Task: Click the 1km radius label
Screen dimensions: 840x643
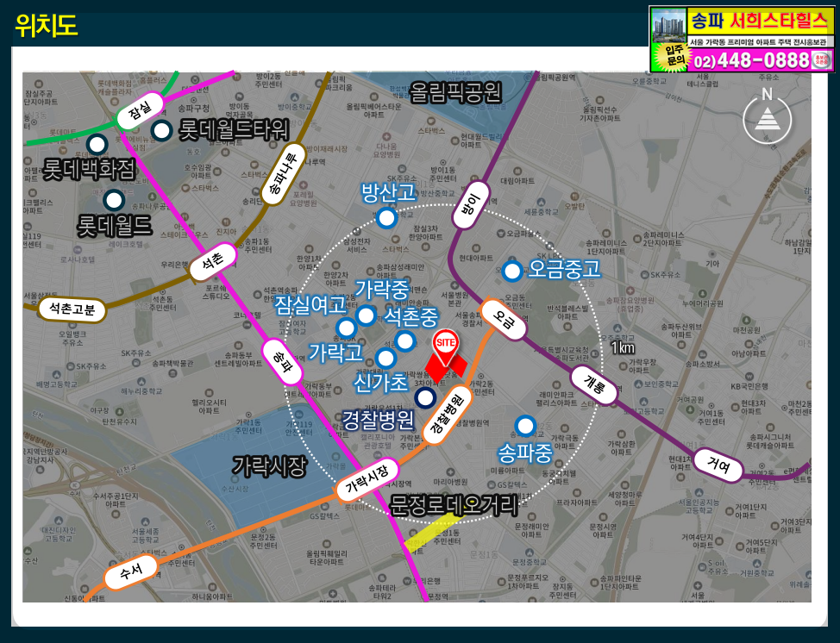Action: (x=623, y=348)
